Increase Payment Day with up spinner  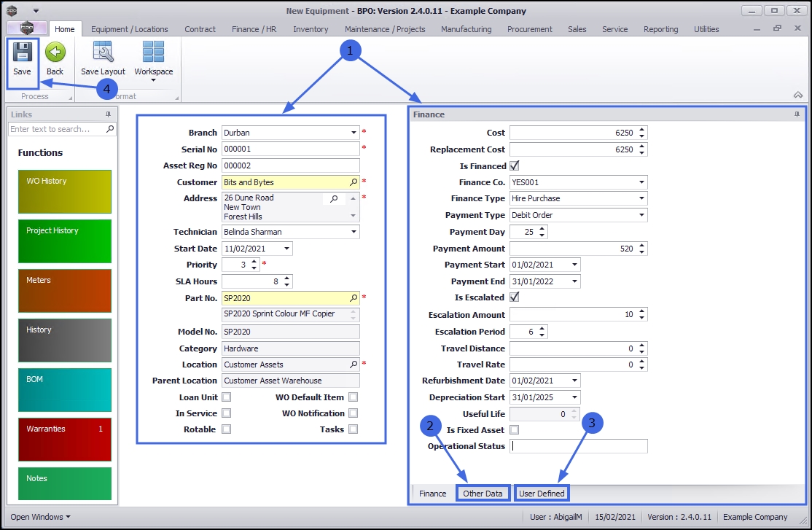(x=542, y=229)
